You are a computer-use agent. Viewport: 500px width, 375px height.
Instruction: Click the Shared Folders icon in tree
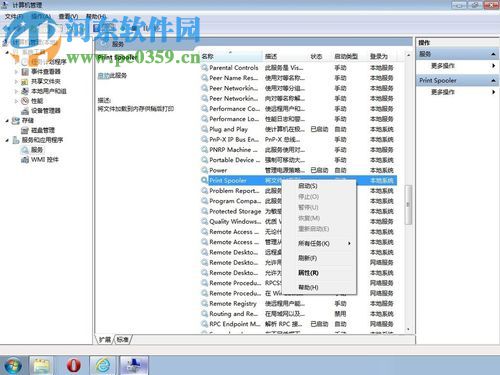(x=25, y=81)
